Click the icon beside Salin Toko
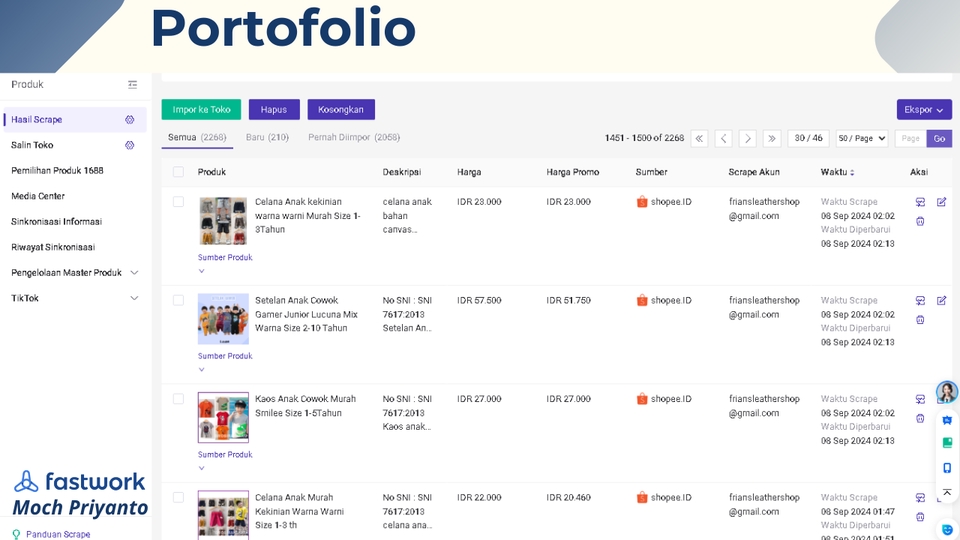Viewport: 960px width, 540px height. pyautogui.click(x=130, y=145)
